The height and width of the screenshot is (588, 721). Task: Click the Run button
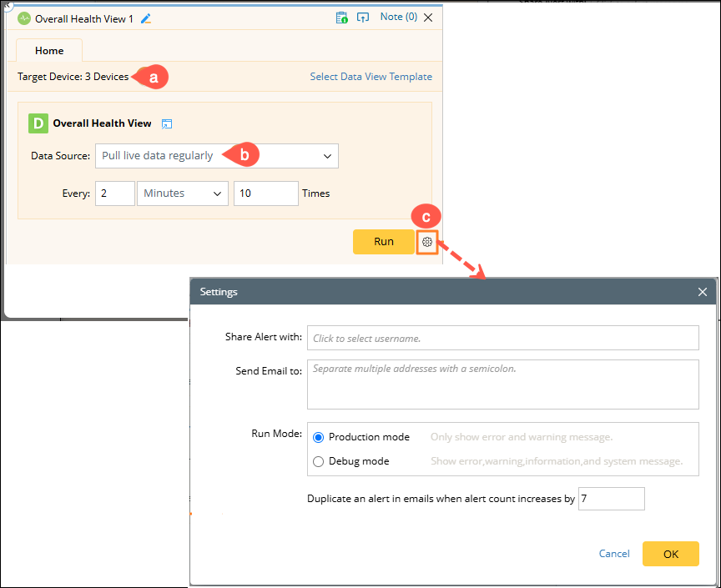point(384,241)
